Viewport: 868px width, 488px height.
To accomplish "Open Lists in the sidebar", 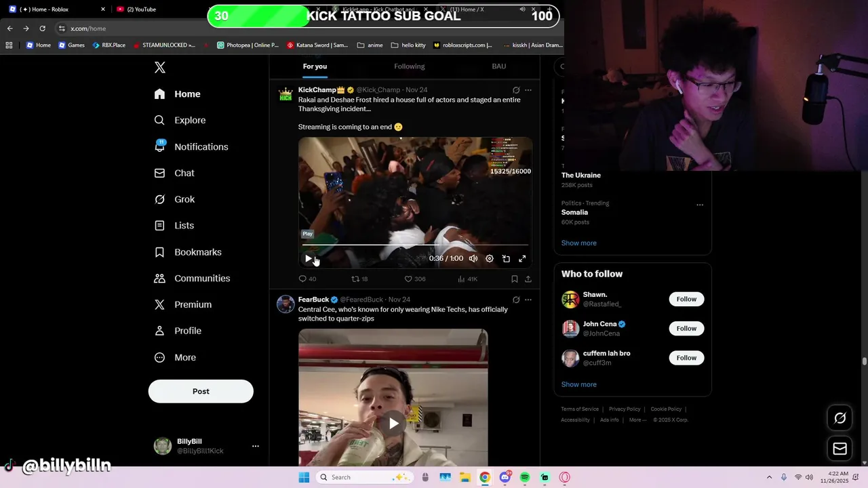I will pyautogui.click(x=175, y=226).
